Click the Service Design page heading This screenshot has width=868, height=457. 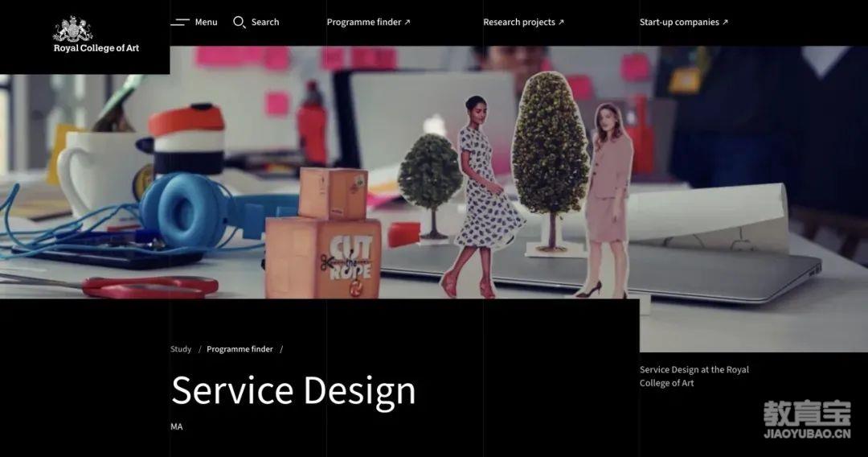point(293,391)
